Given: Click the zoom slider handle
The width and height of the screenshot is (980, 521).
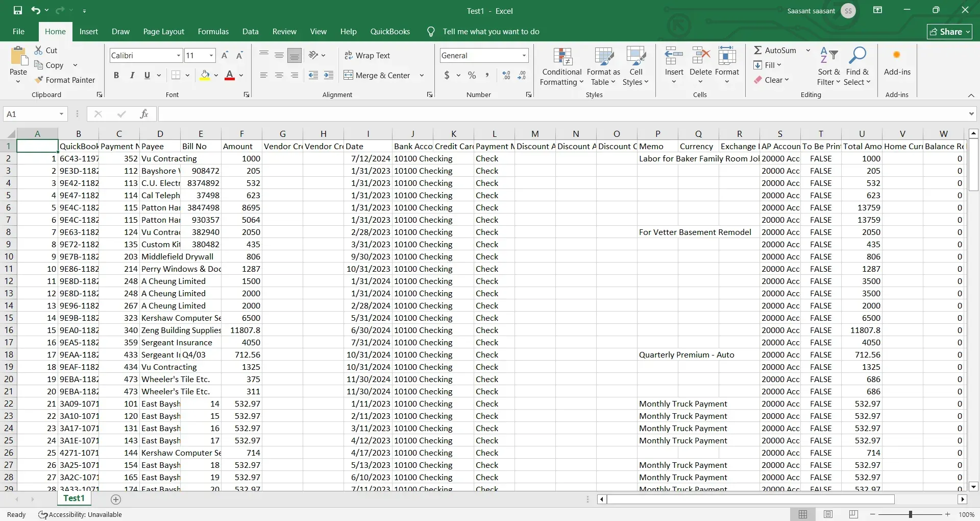Looking at the screenshot, I should pos(910,514).
